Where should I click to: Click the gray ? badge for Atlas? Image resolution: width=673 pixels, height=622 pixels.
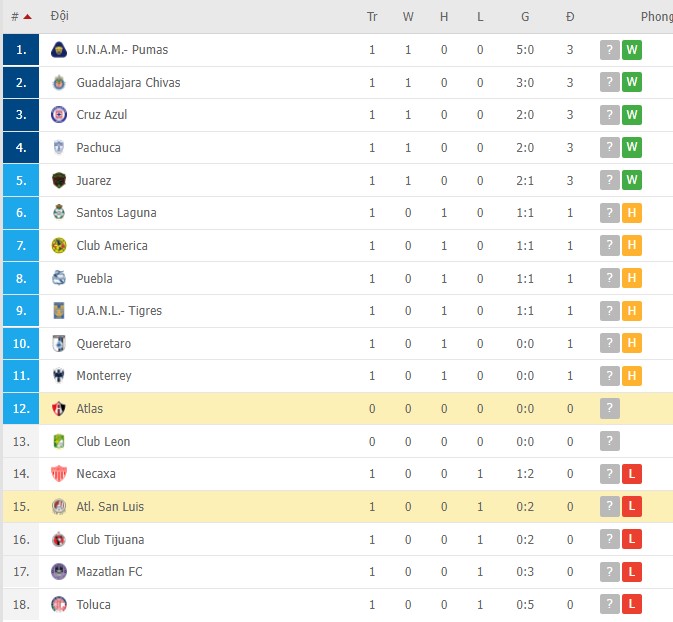click(610, 408)
